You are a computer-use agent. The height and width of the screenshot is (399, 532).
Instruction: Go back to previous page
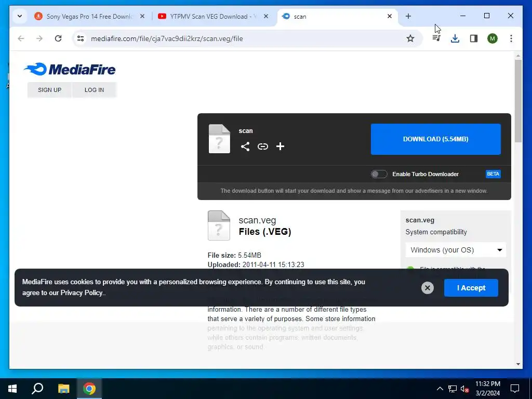(21, 38)
